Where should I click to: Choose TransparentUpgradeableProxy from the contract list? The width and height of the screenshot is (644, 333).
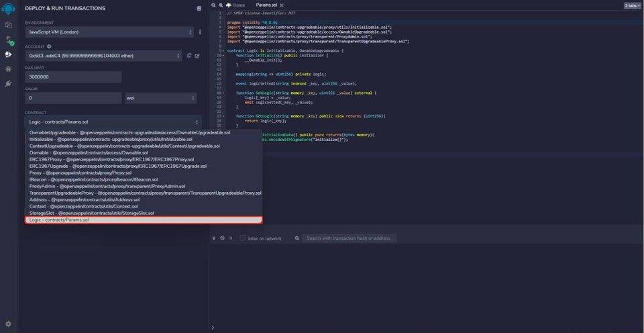coord(144,193)
